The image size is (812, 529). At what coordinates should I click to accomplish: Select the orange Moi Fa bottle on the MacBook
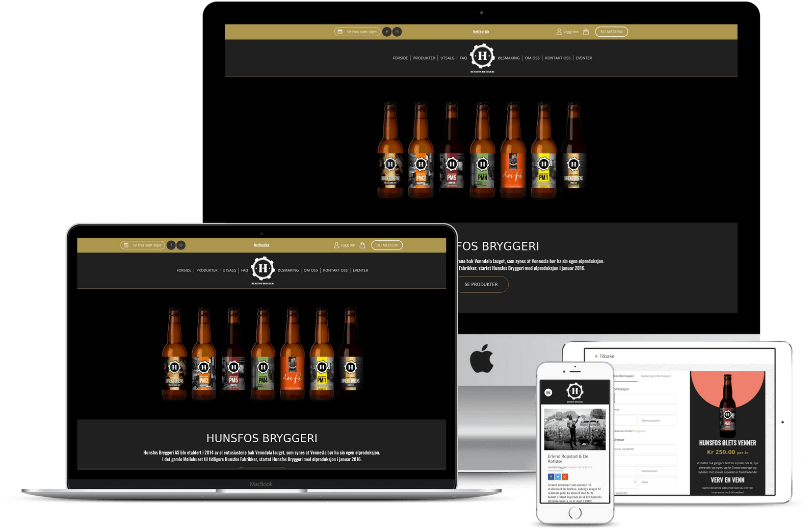point(293,354)
